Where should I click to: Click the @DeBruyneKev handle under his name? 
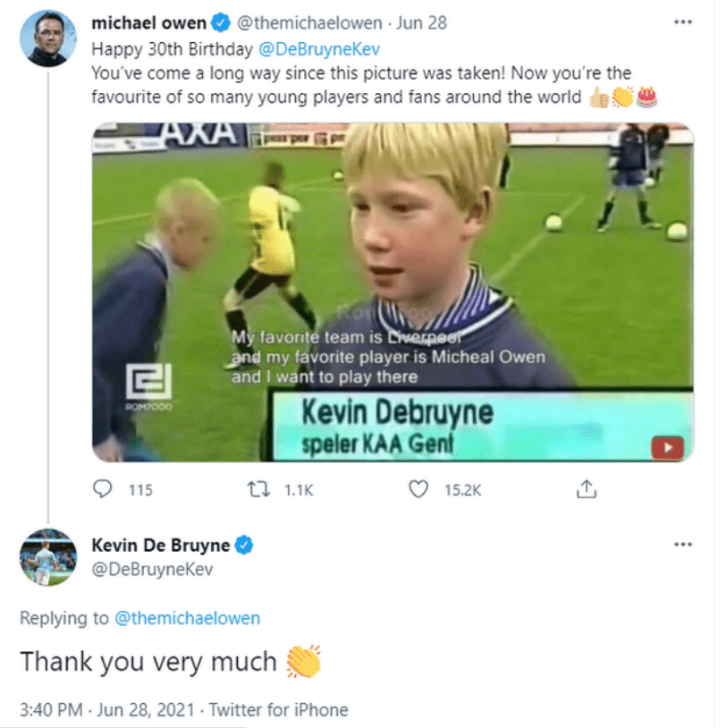pyautogui.click(x=152, y=569)
